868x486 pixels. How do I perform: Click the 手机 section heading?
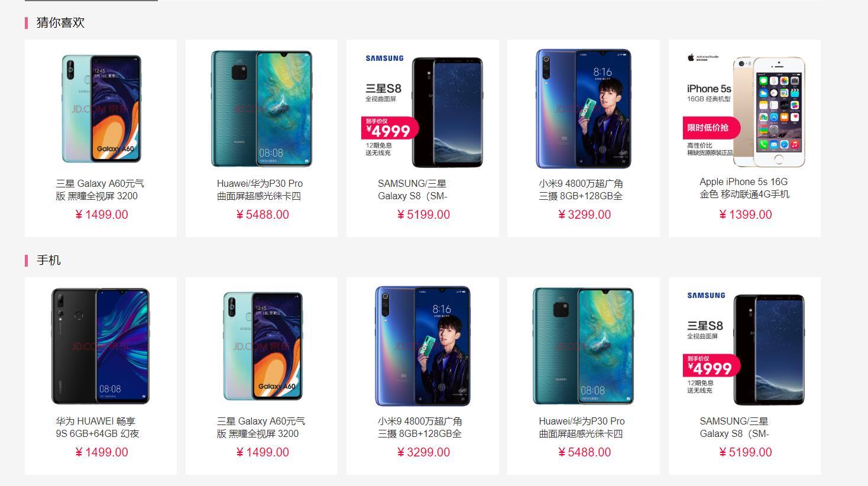point(48,260)
